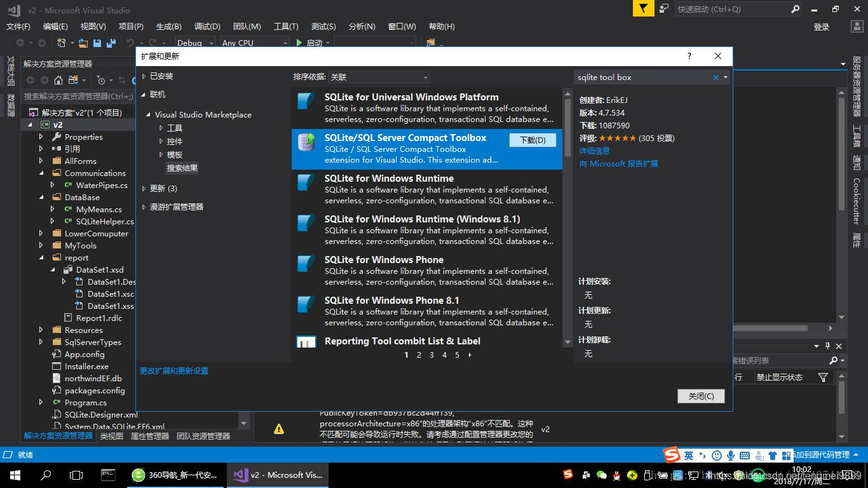
Task: Clear the search box with the X icon
Action: 716,78
